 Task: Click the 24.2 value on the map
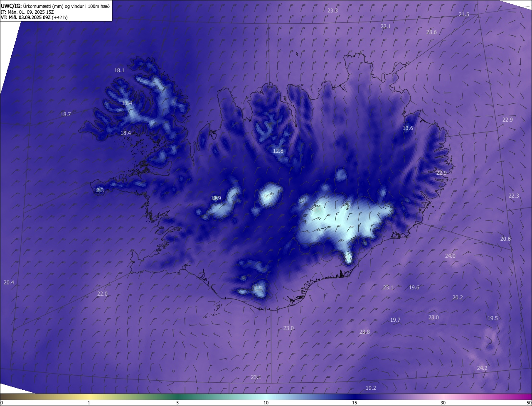tap(482, 368)
